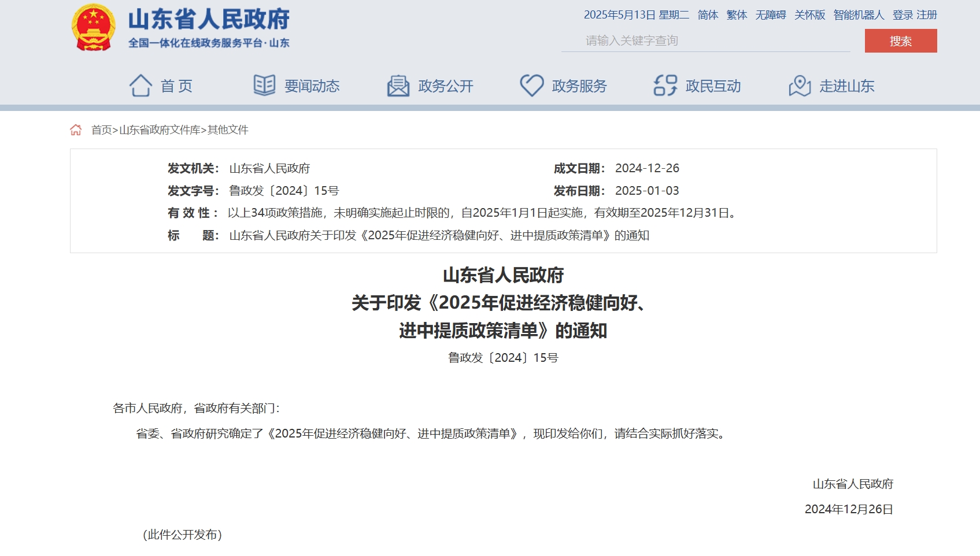Click the 注册 register link

[x=927, y=15]
